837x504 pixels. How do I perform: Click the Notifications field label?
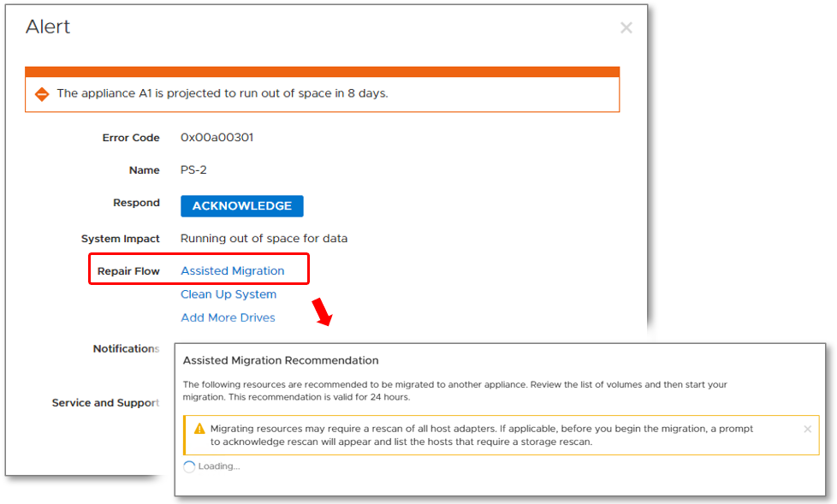[126, 348]
